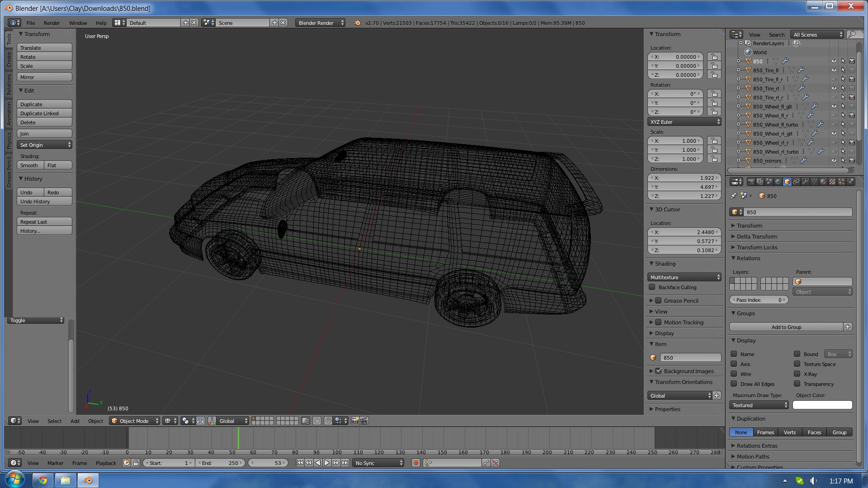Click the snap magnet icon in 3D header
The height and width of the screenshot is (488, 868).
328,421
